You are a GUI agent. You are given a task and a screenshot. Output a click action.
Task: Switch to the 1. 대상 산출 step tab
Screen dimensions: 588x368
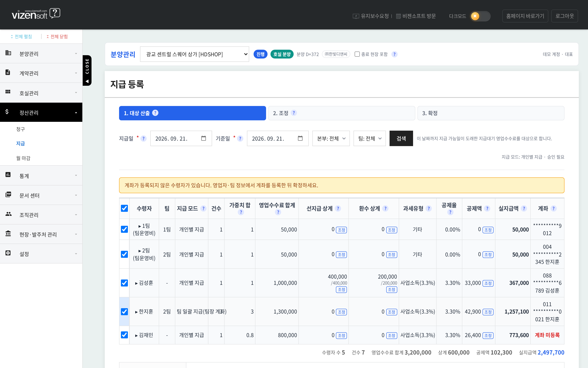tap(192, 113)
